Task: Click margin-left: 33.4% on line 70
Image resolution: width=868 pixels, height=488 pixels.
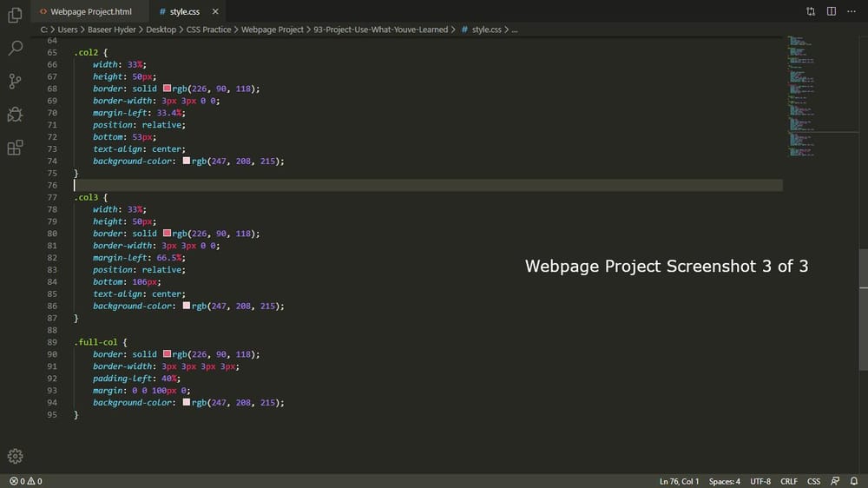Action: coord(139,112)
